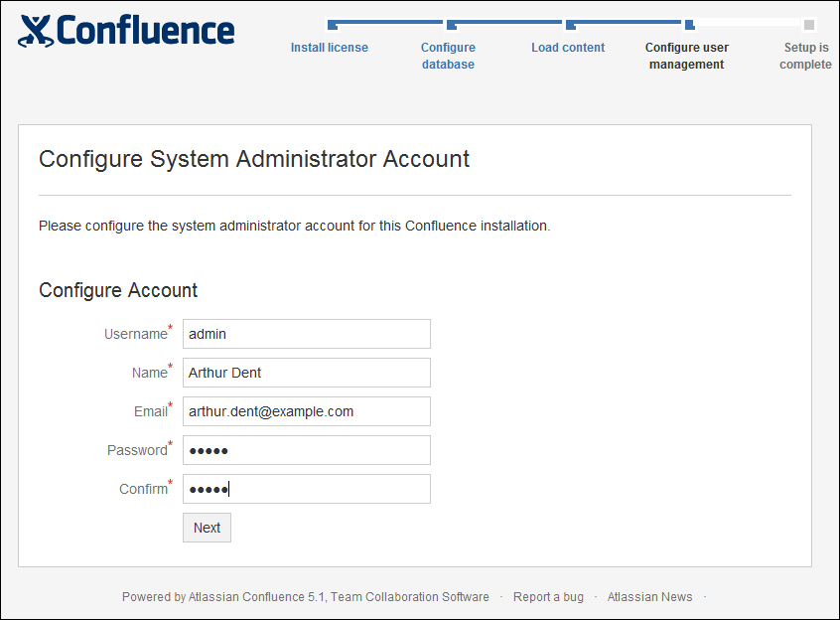Open the Load content step label

(568, 48)
